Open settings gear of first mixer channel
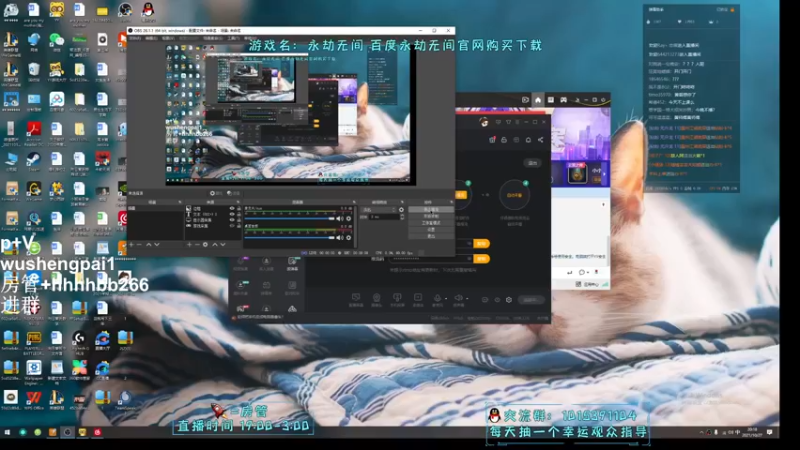 [348, 219]
